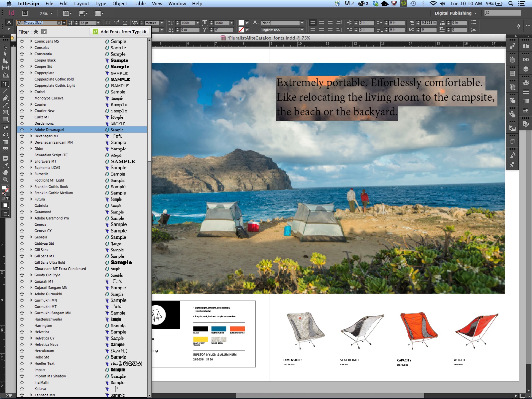Viewport: 532px width, 399px height.
Task: Open the Object menu
Action: point(120,4)
